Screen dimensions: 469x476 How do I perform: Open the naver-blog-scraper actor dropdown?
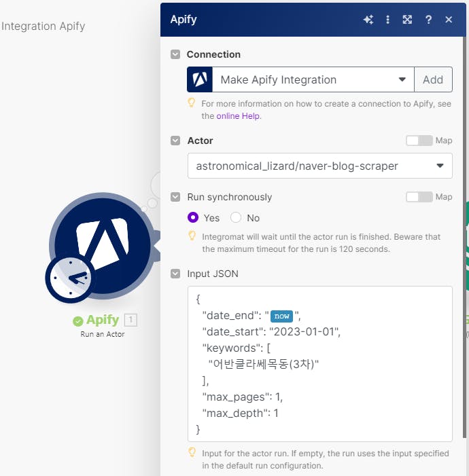[x=319, y=166]
